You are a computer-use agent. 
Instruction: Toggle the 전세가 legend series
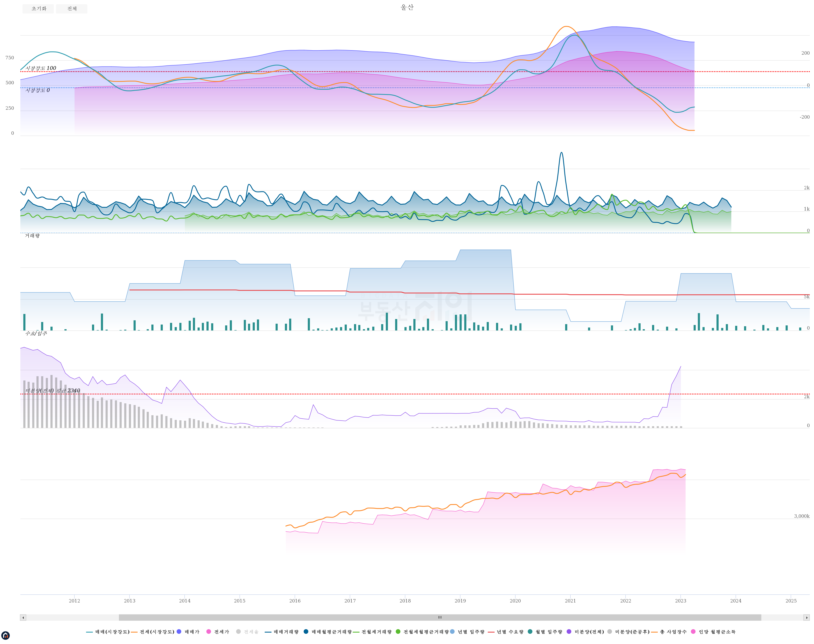222,632
